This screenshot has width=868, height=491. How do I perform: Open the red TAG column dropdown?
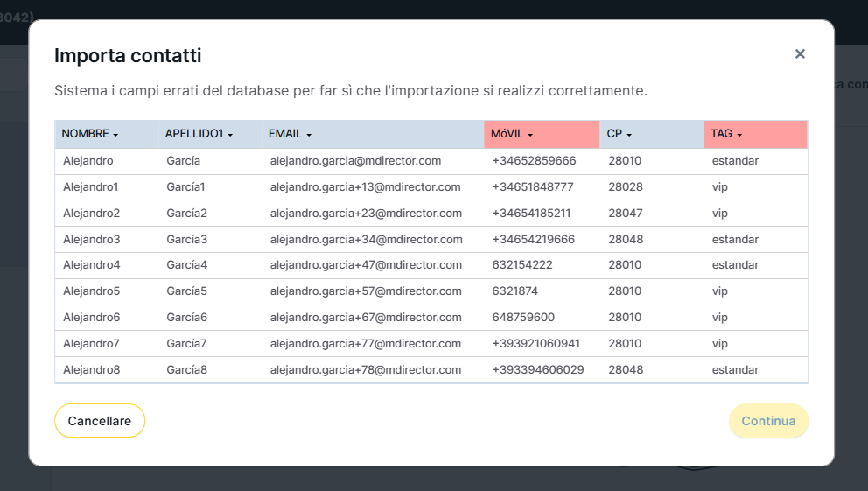[726, 134]
